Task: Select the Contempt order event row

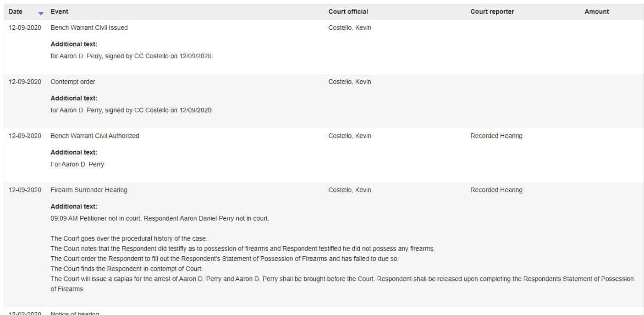Action: [x=324, y=101]
